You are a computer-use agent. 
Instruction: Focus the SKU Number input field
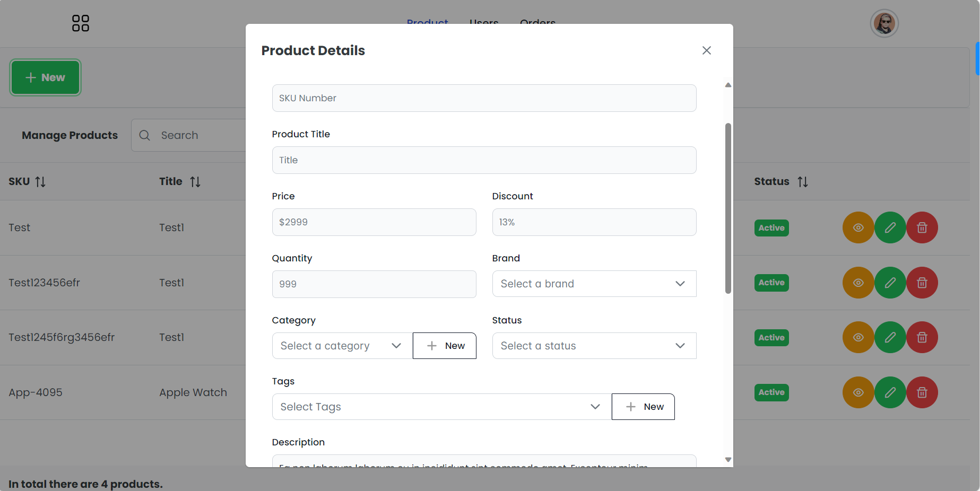pyautogui.click(x=484, y=98)
